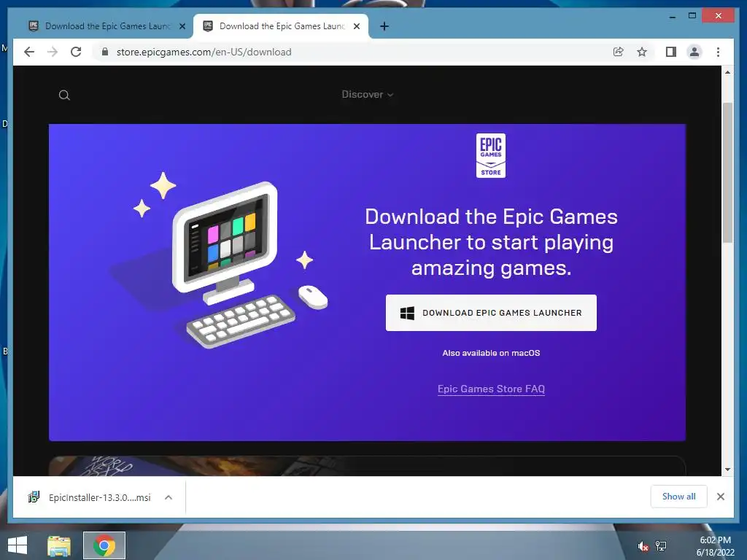This screenshot has width=747, height=560.
Task: Close the first Epic Games tab
Action: tap(182, 26)
